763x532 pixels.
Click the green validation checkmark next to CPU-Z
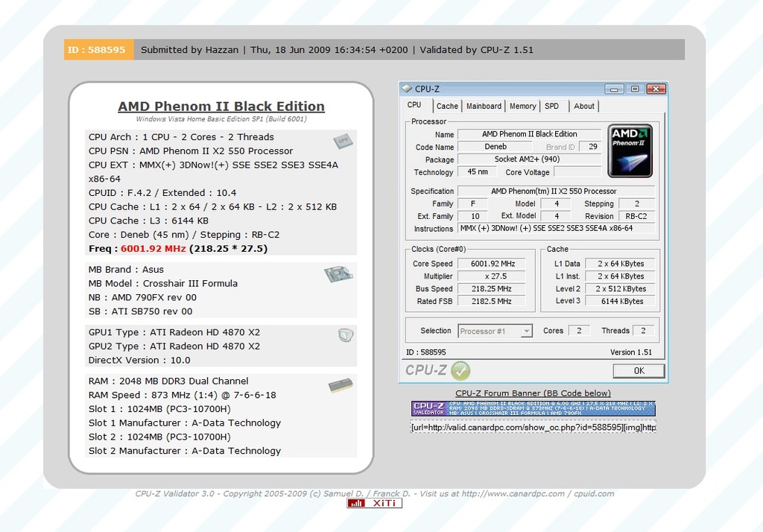click(x=460, y=371)
